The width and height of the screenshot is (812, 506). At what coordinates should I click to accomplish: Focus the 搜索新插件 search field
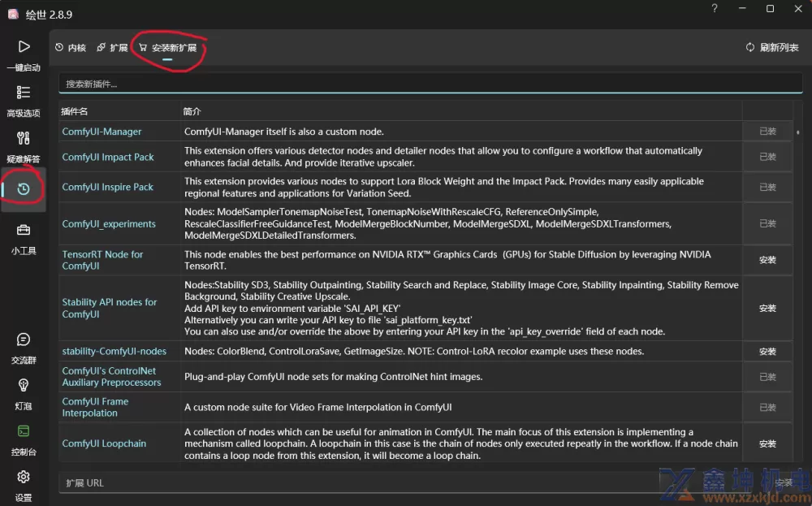pos(430,84)
